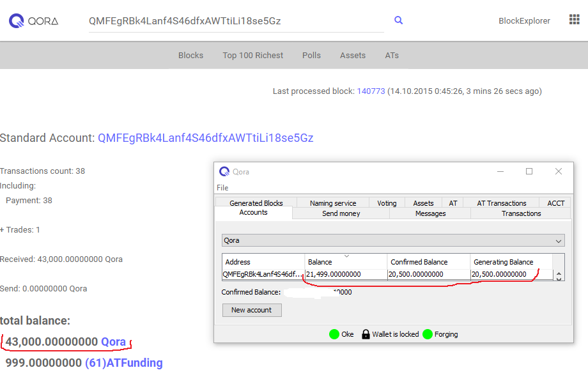This screenshot has height=377, width=588.
Task: Select the QMFEgRBk4Lanf4S46df... address row
Action: click(x=263, y=274)
